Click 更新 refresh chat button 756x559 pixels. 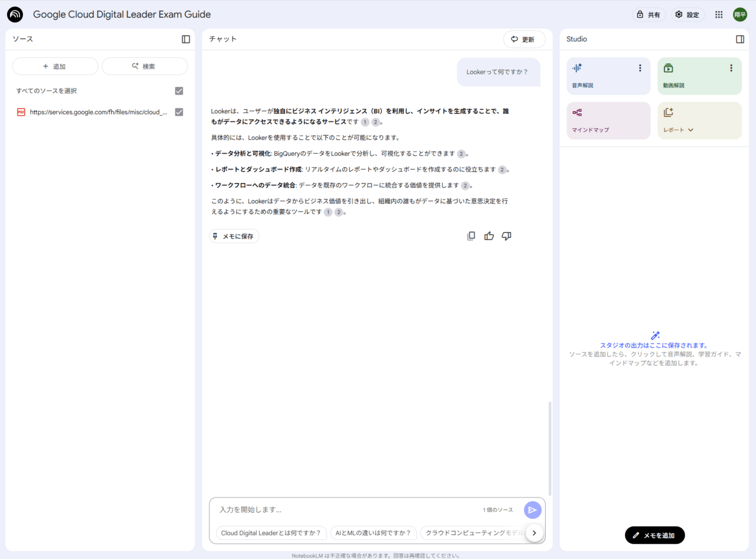tap(524, 40)
